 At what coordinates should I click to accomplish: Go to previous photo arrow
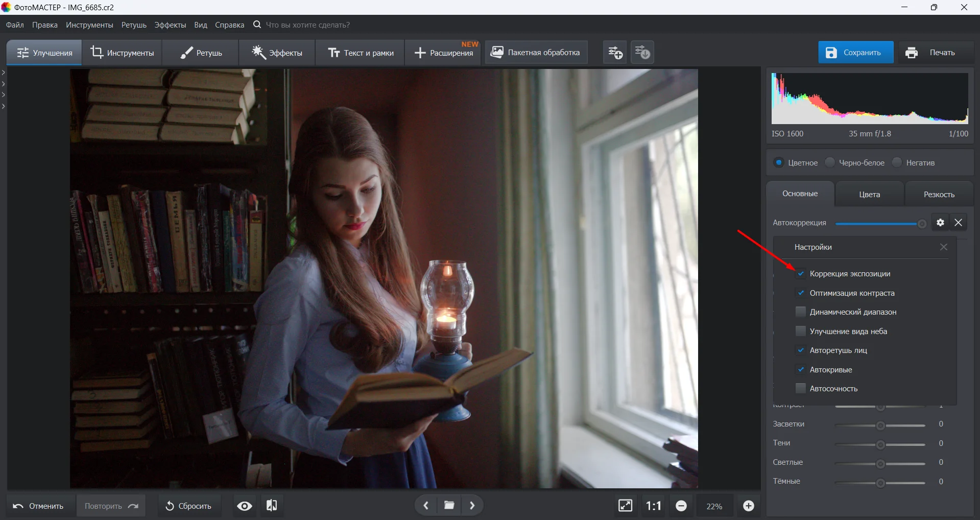pyautogui.click(x=426, y=505)
